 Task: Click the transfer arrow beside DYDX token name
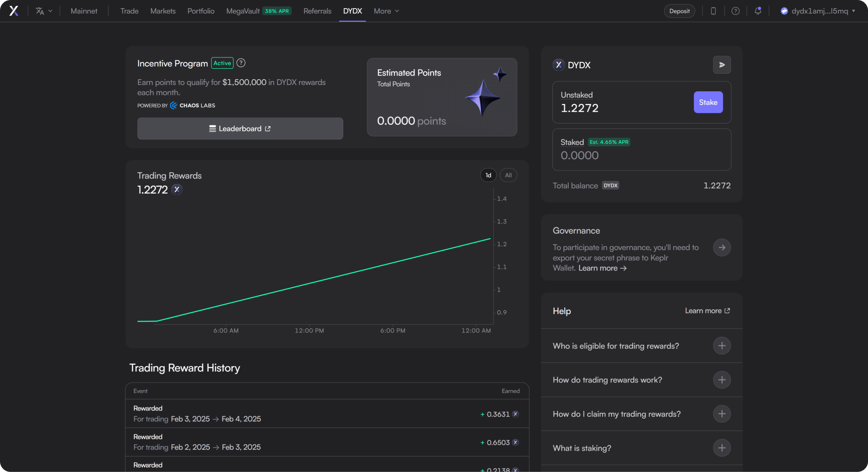[722, 65]
